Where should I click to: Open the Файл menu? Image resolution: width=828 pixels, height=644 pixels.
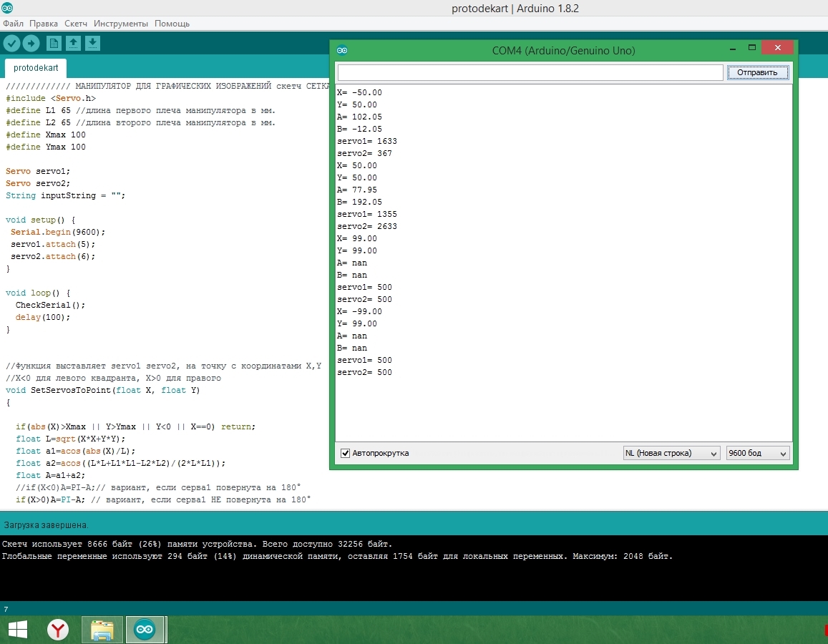tap(13, 24)
